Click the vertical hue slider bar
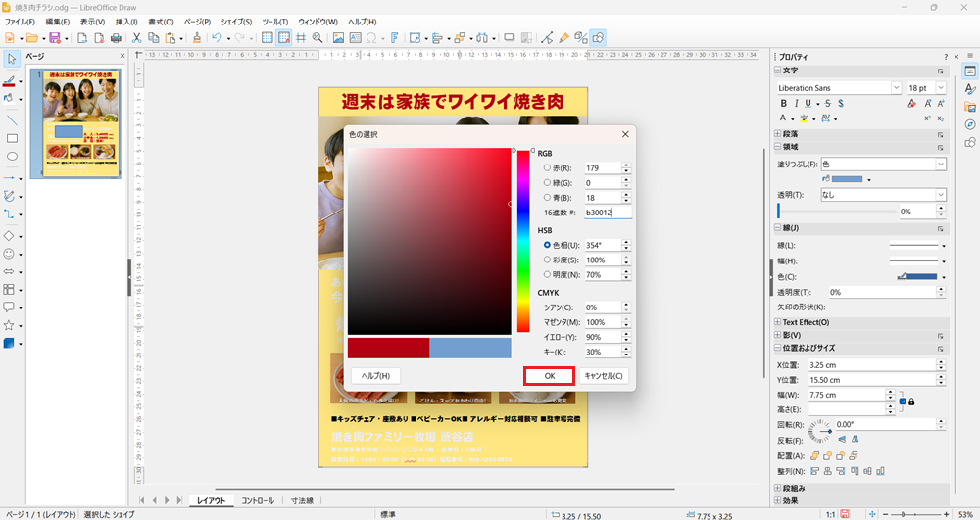Screen dimensions: 980x520 point(523,241)
